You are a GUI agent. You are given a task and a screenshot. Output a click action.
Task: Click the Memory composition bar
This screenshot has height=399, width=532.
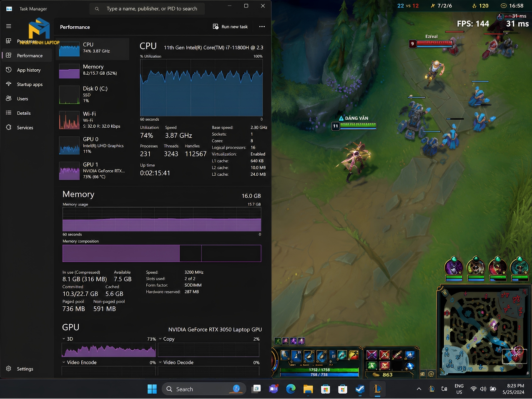click(162, 253)
